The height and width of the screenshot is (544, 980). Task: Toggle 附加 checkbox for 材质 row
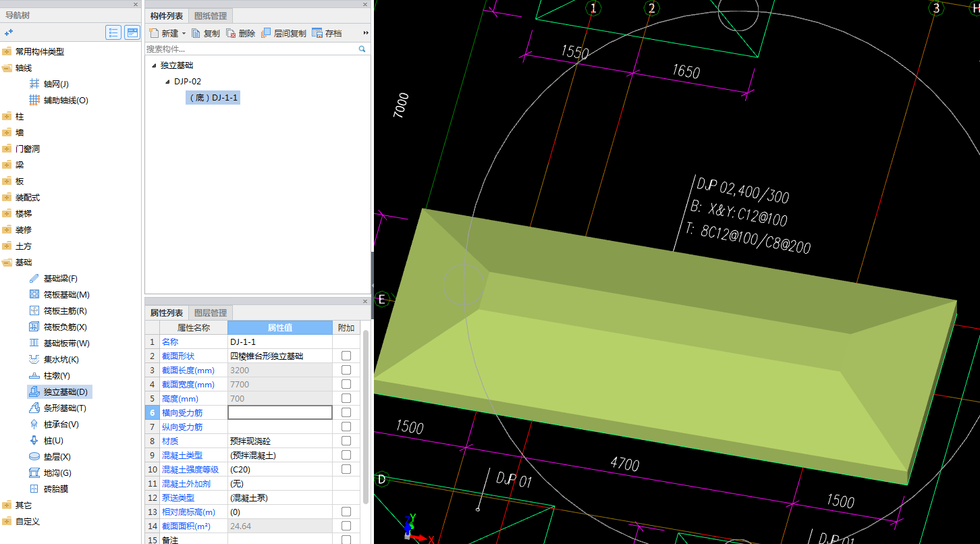pyautogui.click(x=346, y=441)
